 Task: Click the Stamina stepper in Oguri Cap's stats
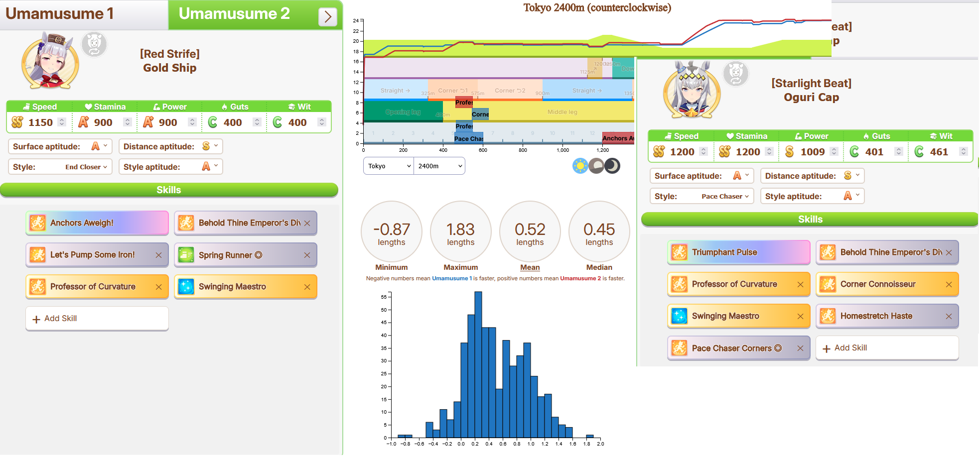pos(769,151)
